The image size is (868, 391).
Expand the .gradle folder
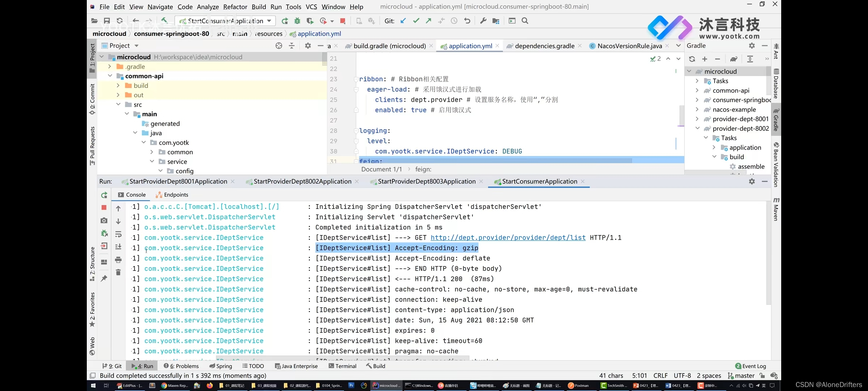[x=110, y=67]
